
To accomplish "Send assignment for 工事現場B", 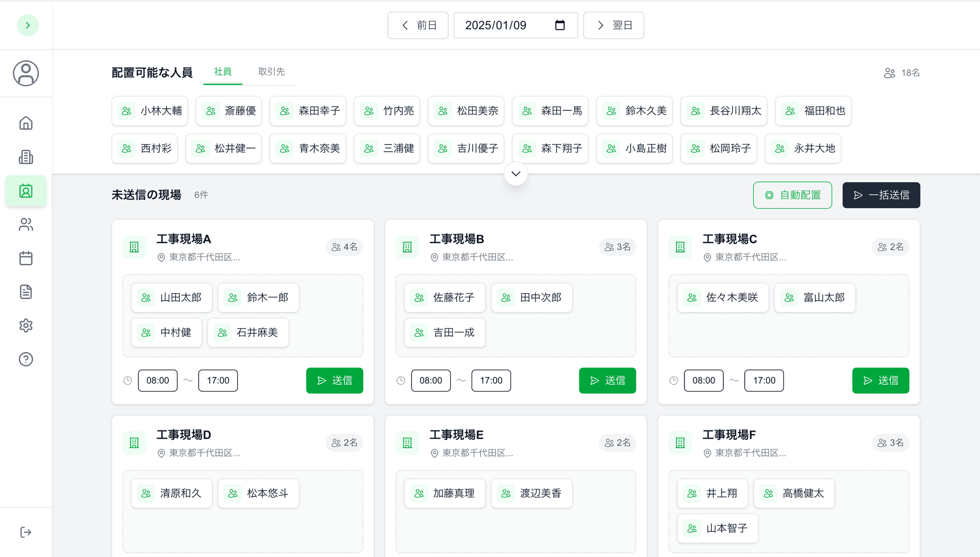I will click(x=607, y=380).
